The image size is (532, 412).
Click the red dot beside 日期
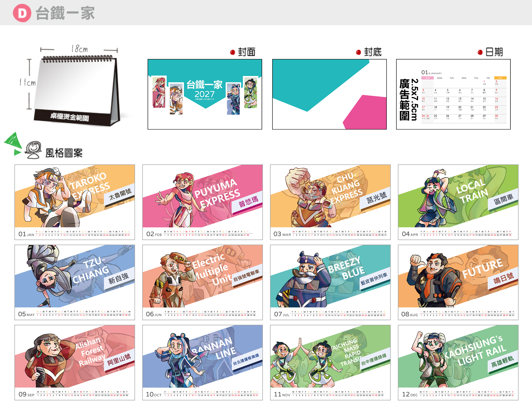pyautogui.click(x=480, y=52)
